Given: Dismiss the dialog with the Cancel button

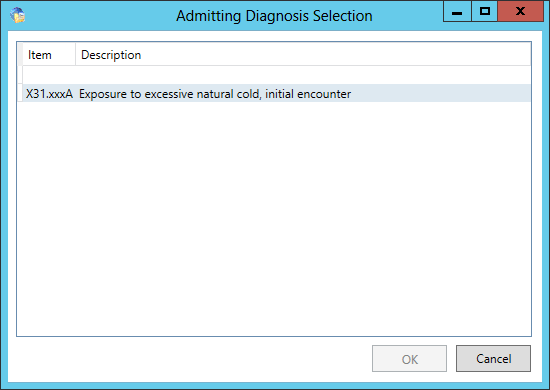Looking at the screenshot, I should (x=493, y=358).
